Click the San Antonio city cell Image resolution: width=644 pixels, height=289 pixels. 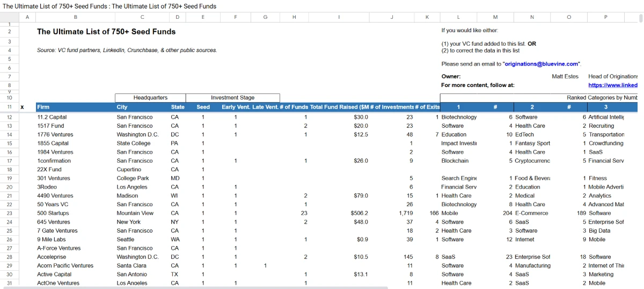click(x=142, y=274)
